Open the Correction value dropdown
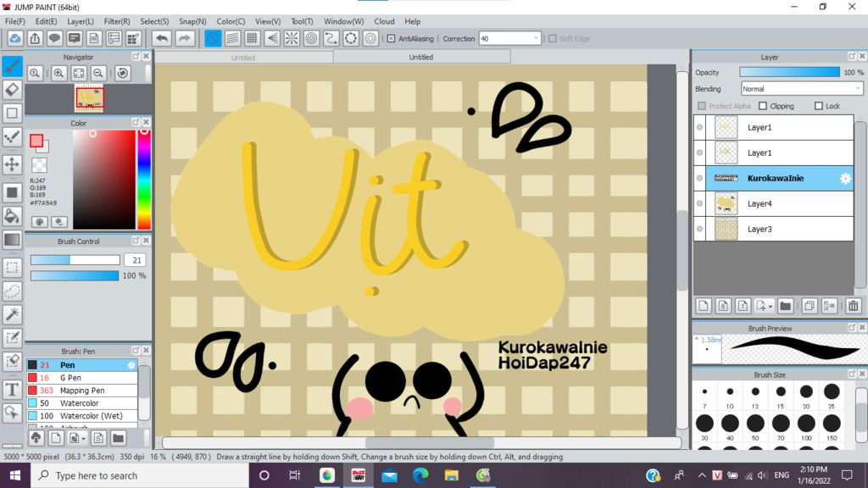The image size is (868, 488). click(536, 39)
